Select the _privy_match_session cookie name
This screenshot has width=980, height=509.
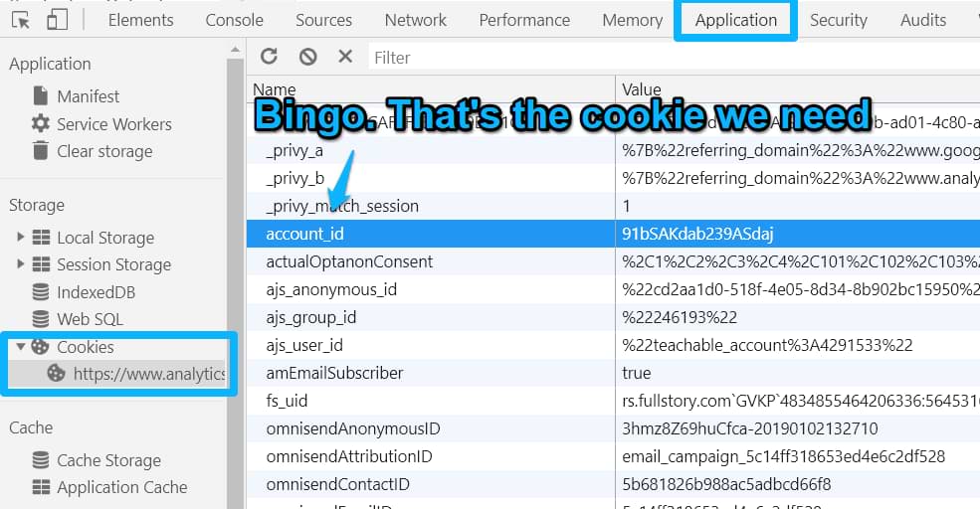pos(342,206)
